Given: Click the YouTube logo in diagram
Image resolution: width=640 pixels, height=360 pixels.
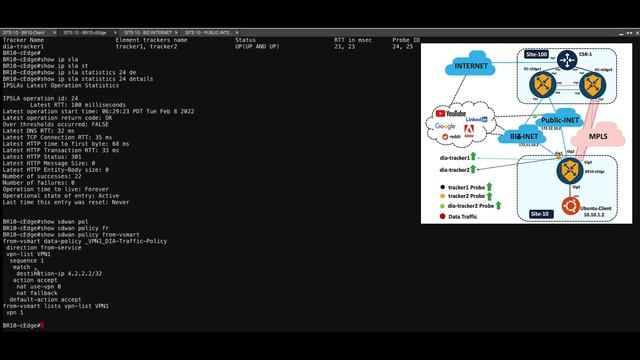Looking at the screenshot, I should [x=451, y=113].
